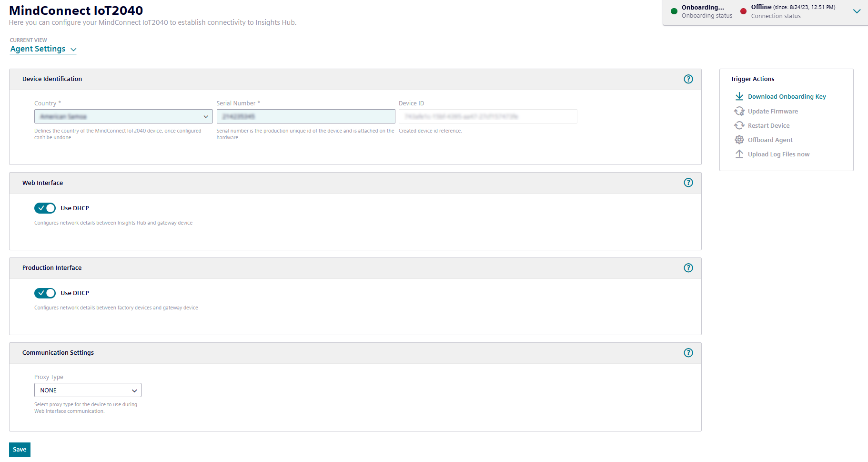Click the red Offline connection indicator

click(743, 11)
